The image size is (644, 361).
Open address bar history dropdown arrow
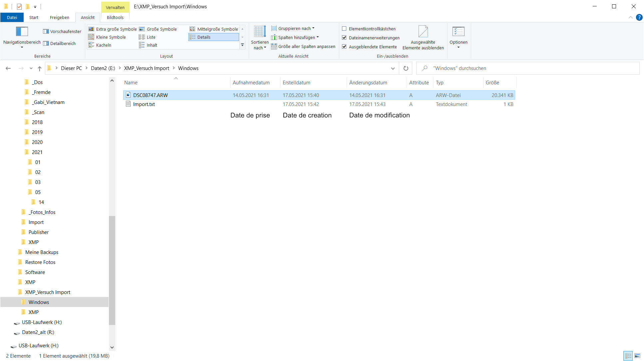[393, 68]
